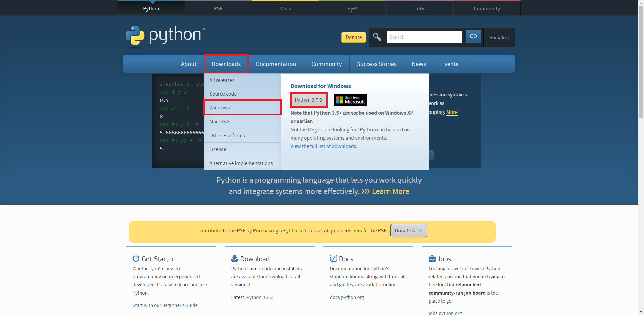Open the Events menu
This screenshot has width=644, height=315.
(449, 64)
